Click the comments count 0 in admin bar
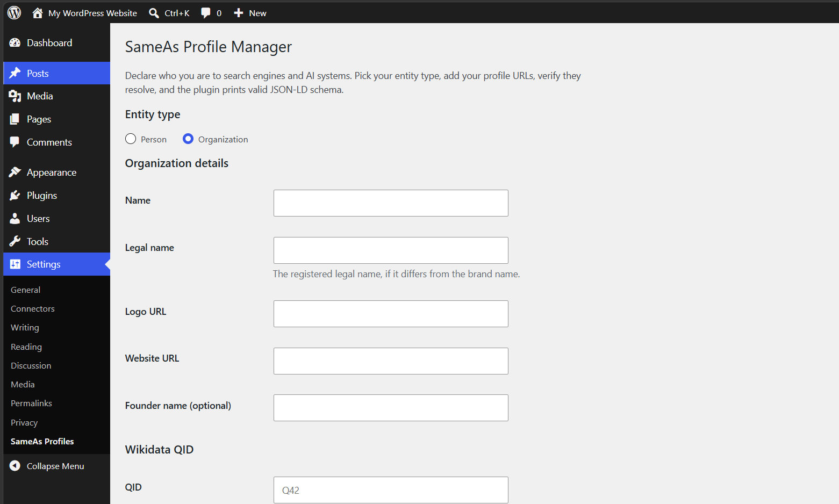Viewport: 839px width, 504px height. (x=219, y=13)
